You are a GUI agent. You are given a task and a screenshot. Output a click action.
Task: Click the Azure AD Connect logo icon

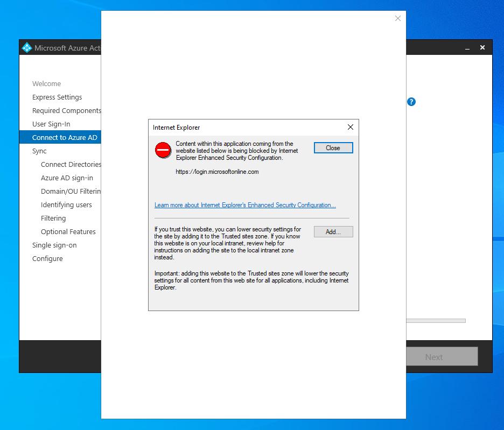coord(27,47)
